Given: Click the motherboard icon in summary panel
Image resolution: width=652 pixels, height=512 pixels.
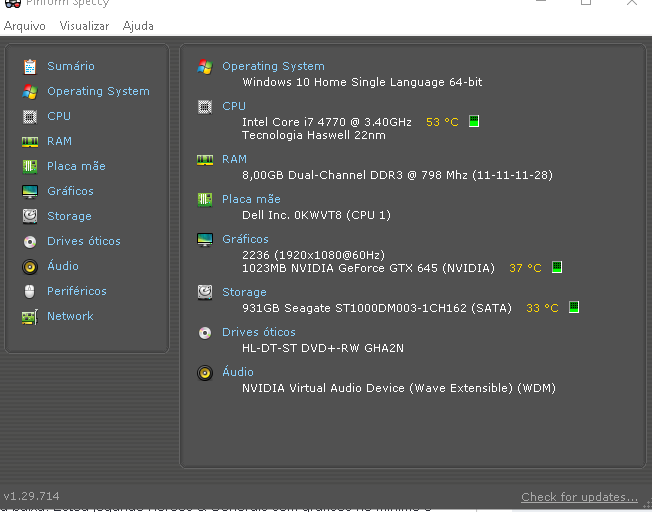Looking at the screenshot, I should pos(205,200).
